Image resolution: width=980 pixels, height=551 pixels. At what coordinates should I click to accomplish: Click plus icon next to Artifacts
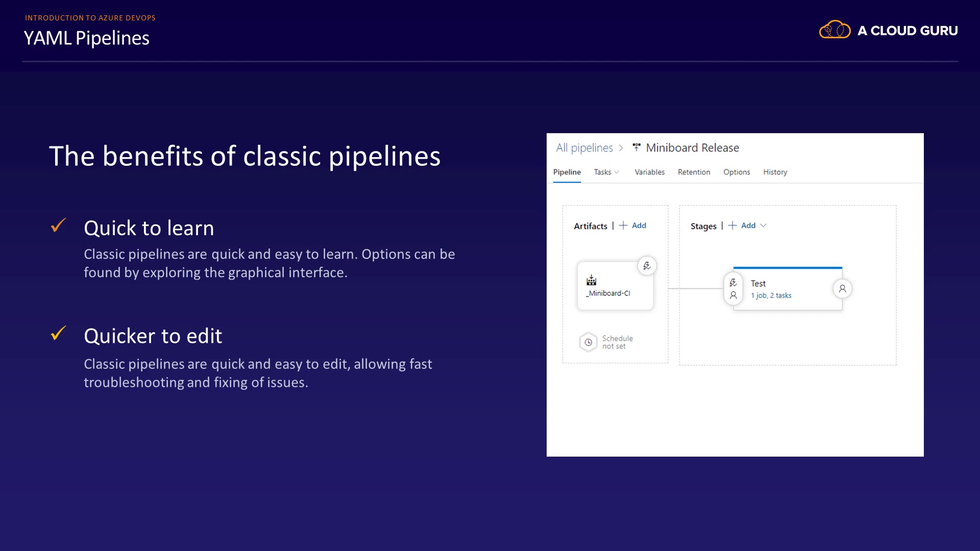click(623, 226)
